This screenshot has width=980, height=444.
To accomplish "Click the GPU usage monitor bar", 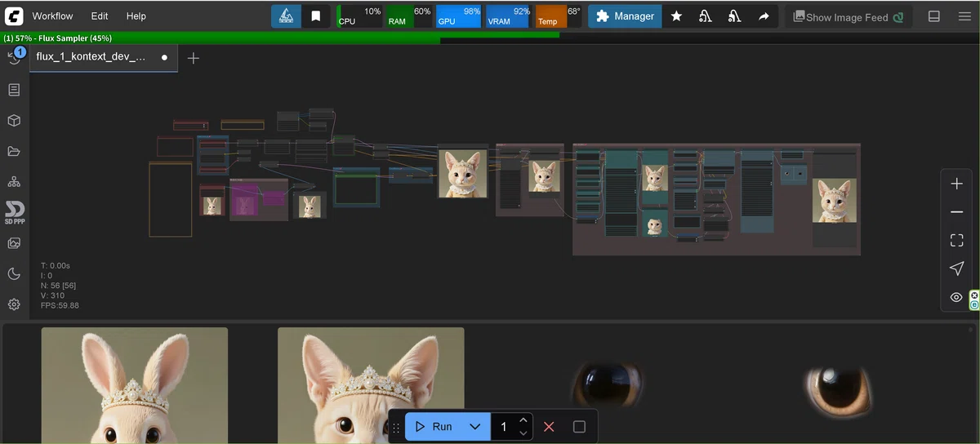I will [x=458, y=16].
